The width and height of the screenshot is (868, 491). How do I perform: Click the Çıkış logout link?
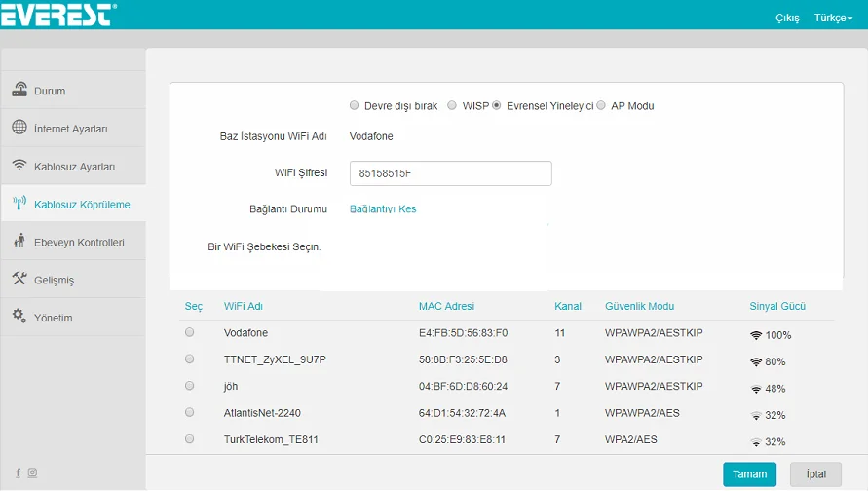(787, 18)
